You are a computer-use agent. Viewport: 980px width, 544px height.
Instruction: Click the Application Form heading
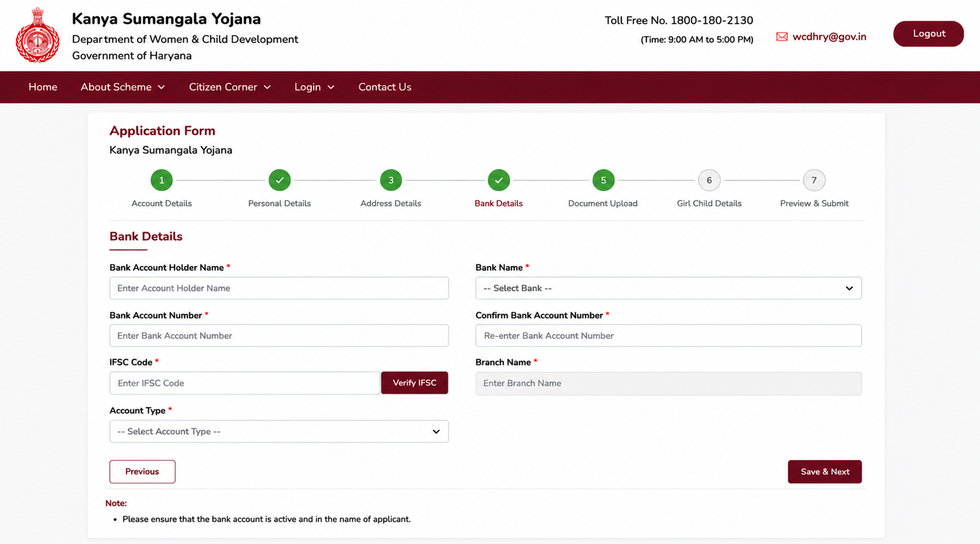point(162,130)
